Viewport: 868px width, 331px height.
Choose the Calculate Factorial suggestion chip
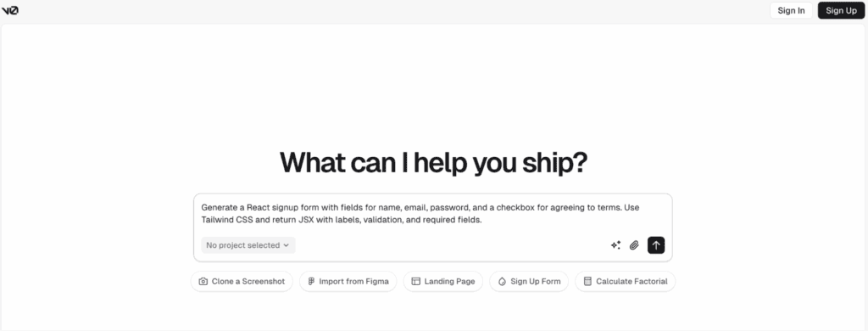626,282
